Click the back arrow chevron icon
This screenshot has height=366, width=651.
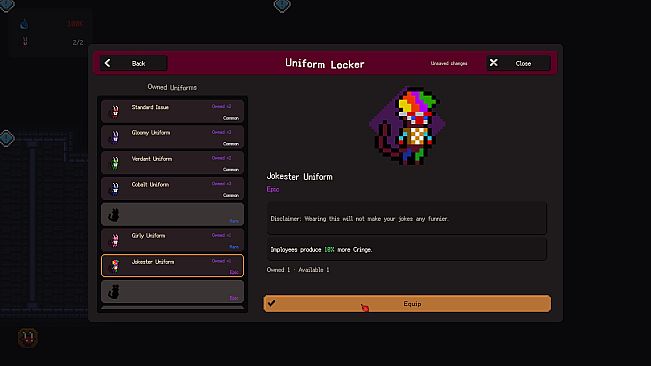tap(108, 63)
